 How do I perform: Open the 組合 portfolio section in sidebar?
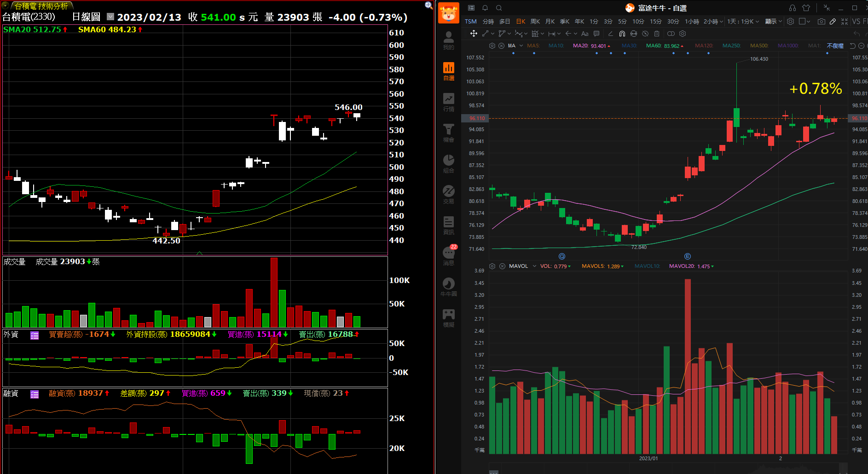pos(448,164)
